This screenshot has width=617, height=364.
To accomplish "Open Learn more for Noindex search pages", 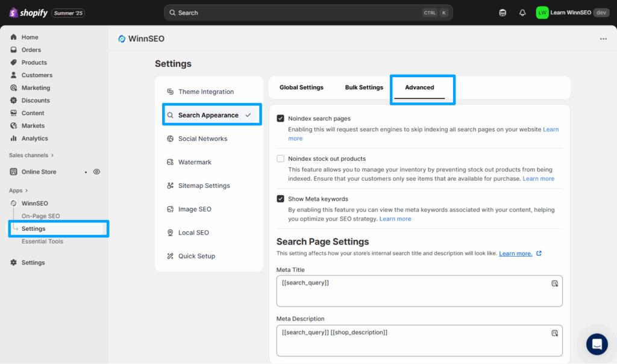I will pyautogui.click(x=551, y=130).
